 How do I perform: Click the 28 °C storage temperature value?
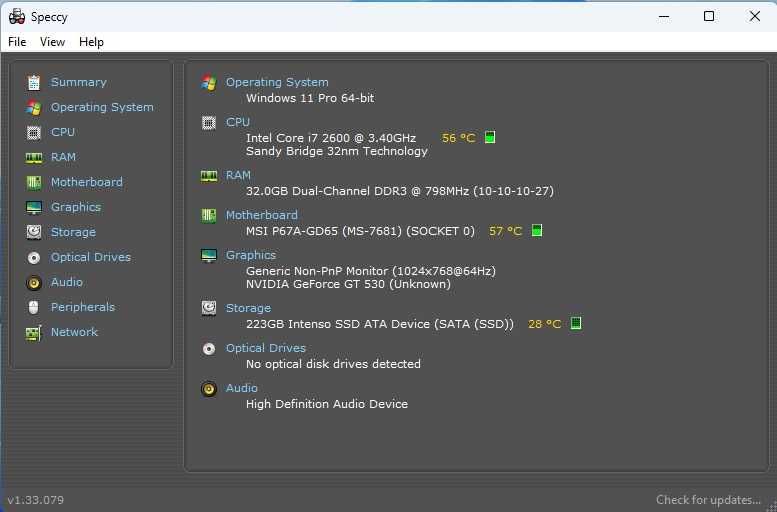(x=545, y=324)
